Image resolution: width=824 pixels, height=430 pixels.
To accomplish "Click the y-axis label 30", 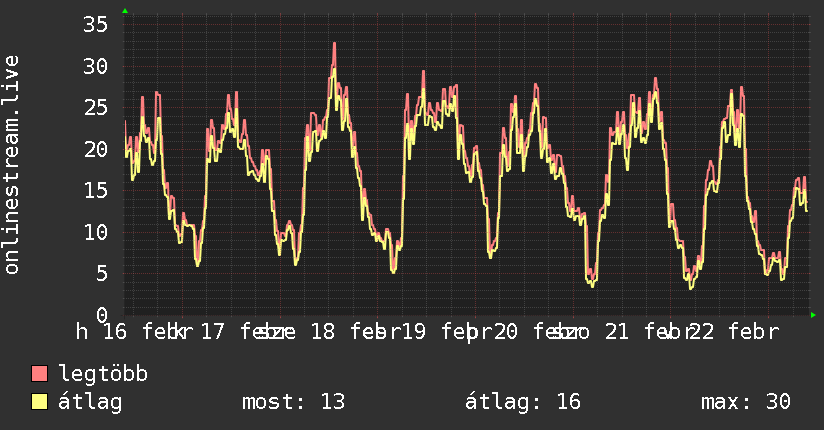I will click(95, 66).
